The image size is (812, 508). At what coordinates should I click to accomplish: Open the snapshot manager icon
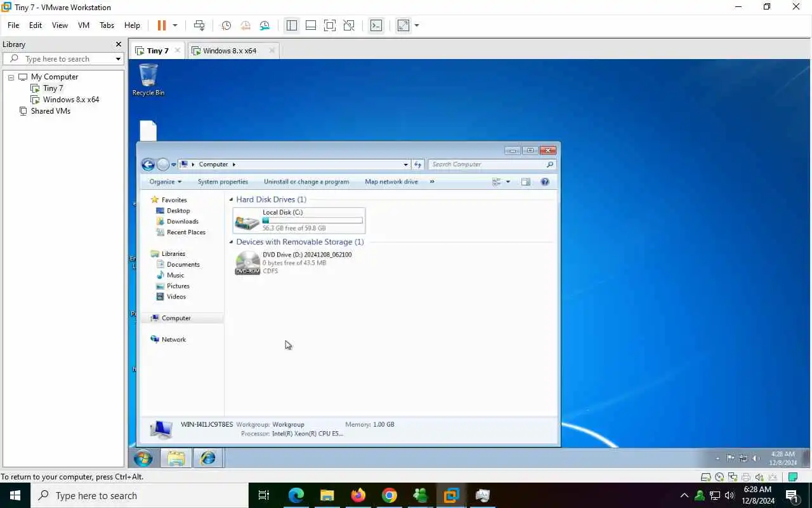pos(265,25)
